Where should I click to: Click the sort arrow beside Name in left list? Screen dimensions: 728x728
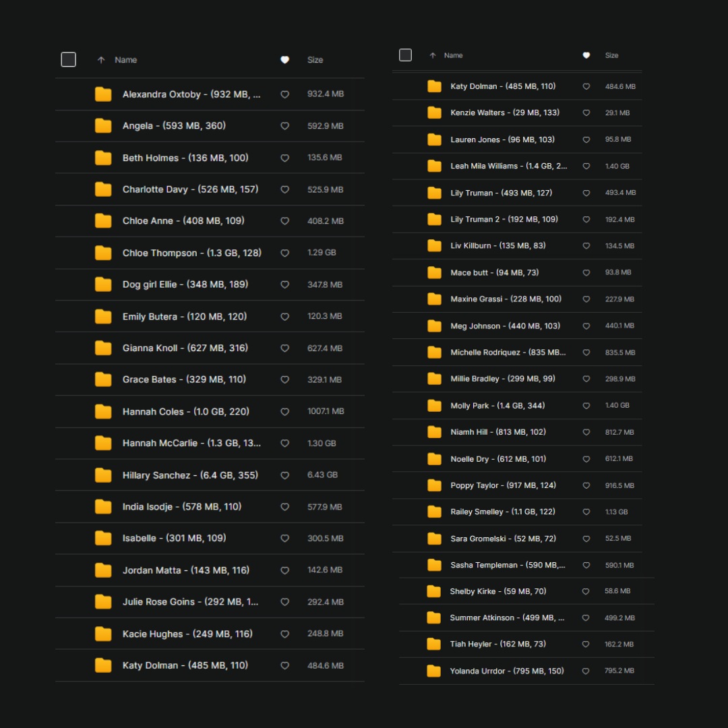point(101,60)
